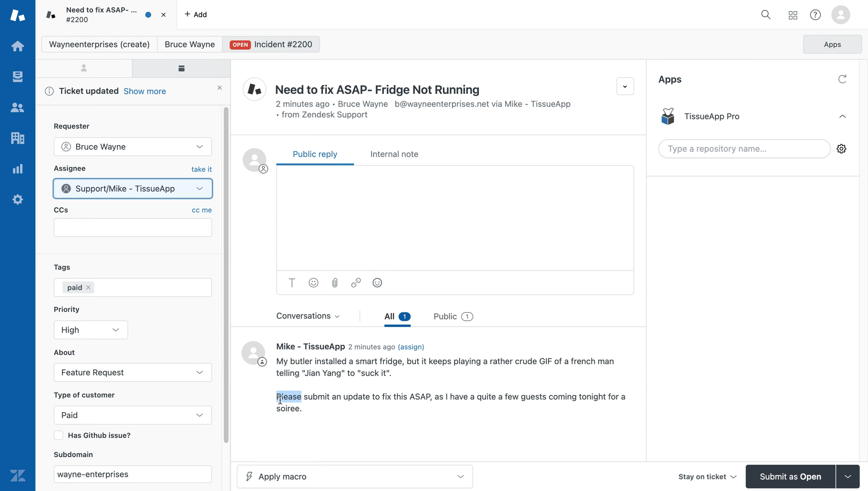Screen dimensions: 868x491
Task: Open the Requester dropdown
Action: 133,146
